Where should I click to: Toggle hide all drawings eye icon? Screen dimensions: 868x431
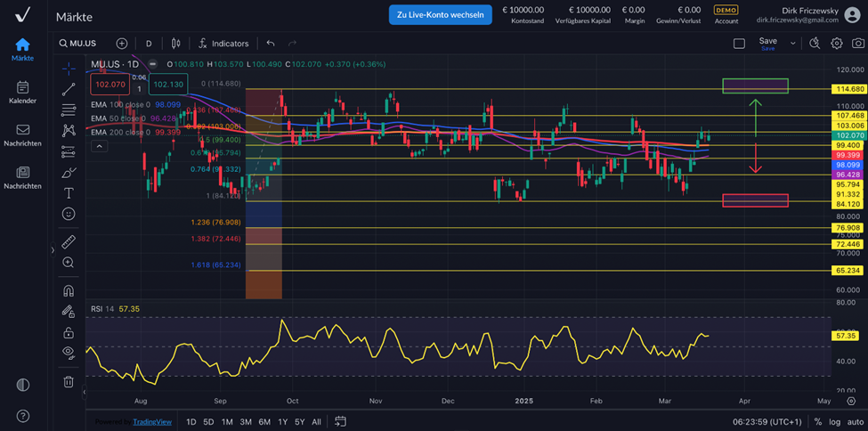pos(69,352)
